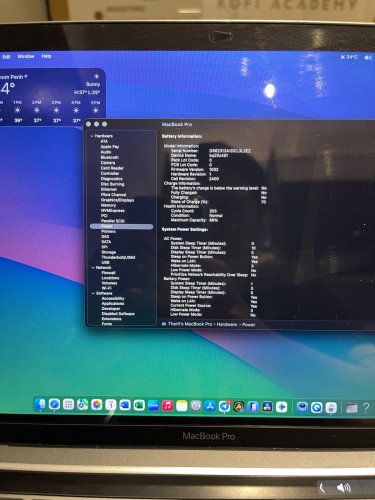Click the Cycle Count row

[193, 211]
